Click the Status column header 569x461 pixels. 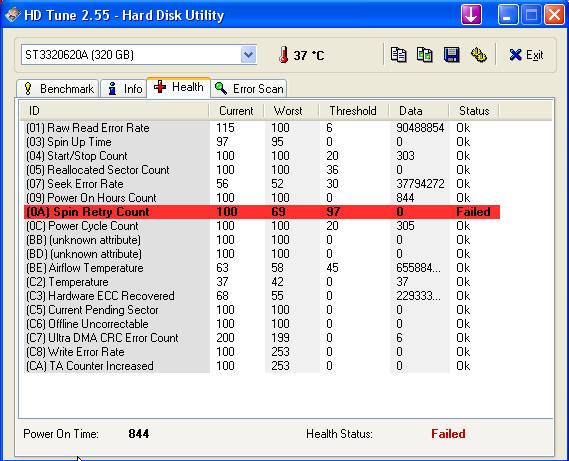click(x=474, y=111)
